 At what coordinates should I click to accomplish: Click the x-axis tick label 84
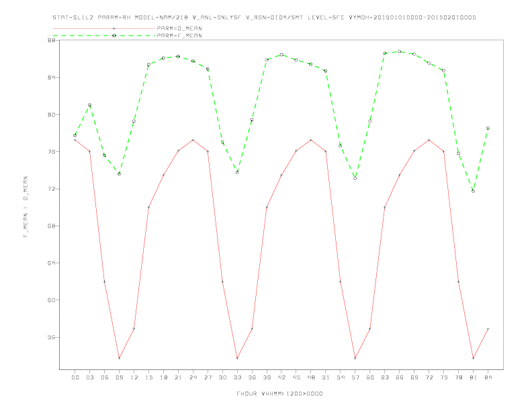pyautogui.click(x=488, y=377)
